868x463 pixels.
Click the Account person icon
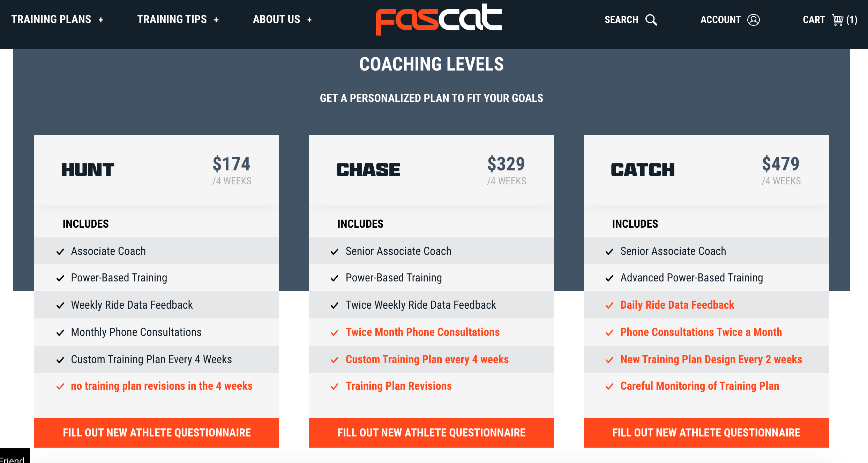coord(754,20)
